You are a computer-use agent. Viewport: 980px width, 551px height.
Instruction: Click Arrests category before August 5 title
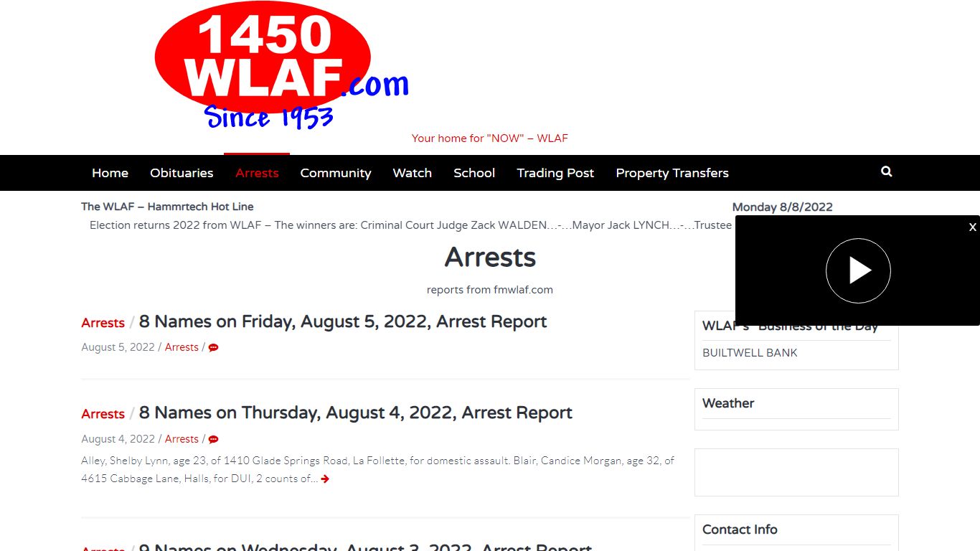coord(103,323)
